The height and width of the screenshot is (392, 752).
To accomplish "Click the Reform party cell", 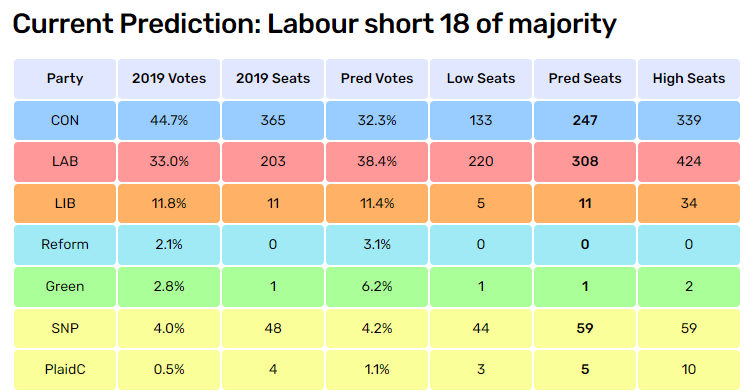I will (65, 245).
